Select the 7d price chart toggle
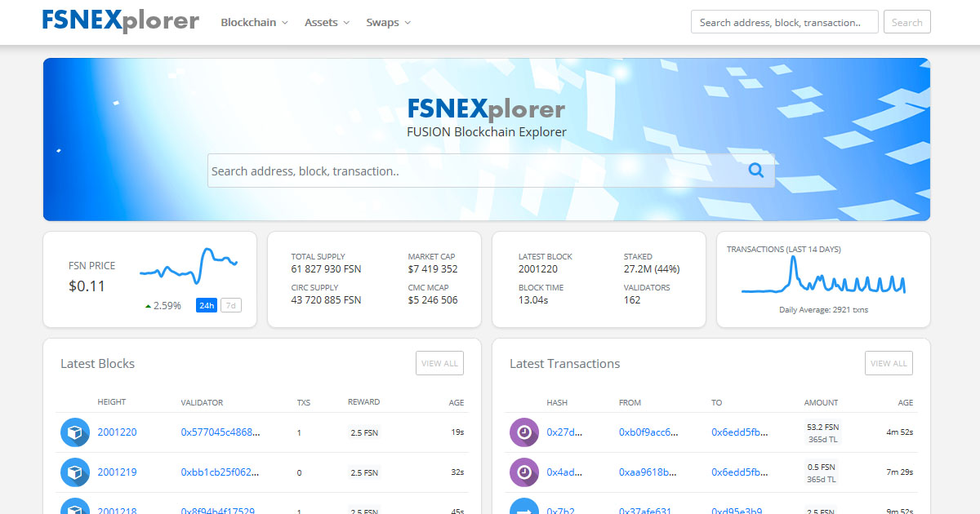Image resolution: width=980 pixels, height=514 pixels. (231, 306)
